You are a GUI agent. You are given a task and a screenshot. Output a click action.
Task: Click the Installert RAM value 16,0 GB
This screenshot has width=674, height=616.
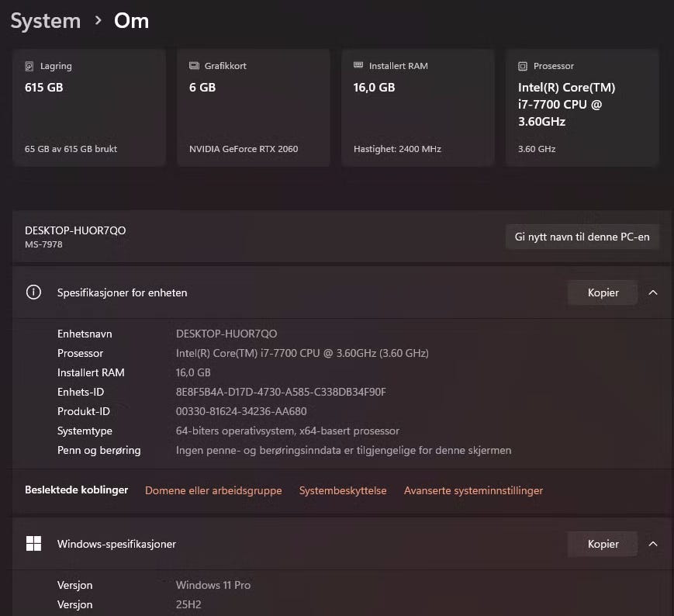click(193, 372)
